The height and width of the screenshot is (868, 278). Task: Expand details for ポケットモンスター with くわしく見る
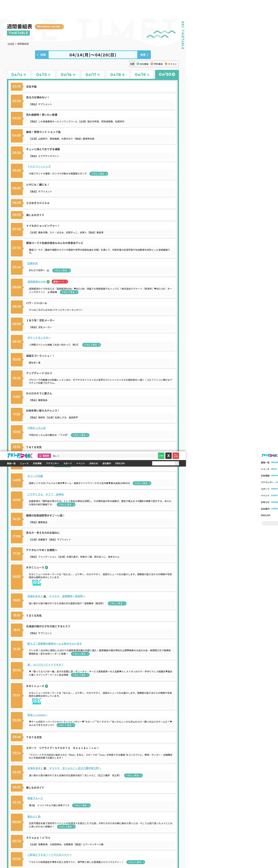[91, 345]
